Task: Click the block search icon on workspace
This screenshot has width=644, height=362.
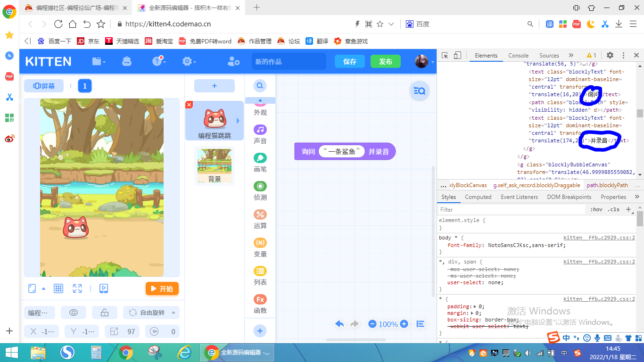Action: (419, 91)
